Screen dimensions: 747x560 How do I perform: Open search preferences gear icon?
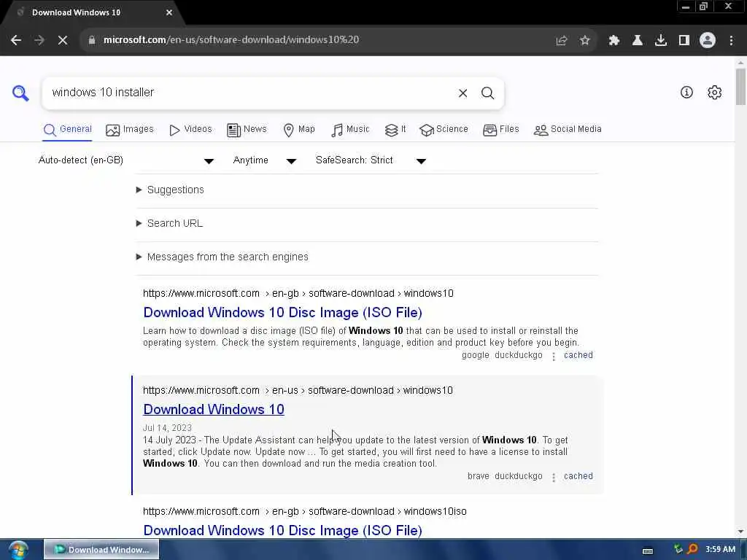point(715,93)
